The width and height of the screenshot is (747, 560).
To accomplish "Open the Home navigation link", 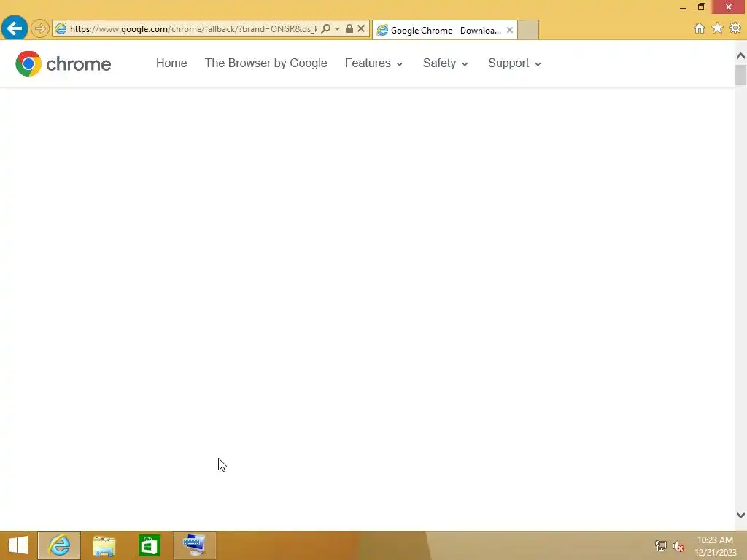I will point(171,63).
